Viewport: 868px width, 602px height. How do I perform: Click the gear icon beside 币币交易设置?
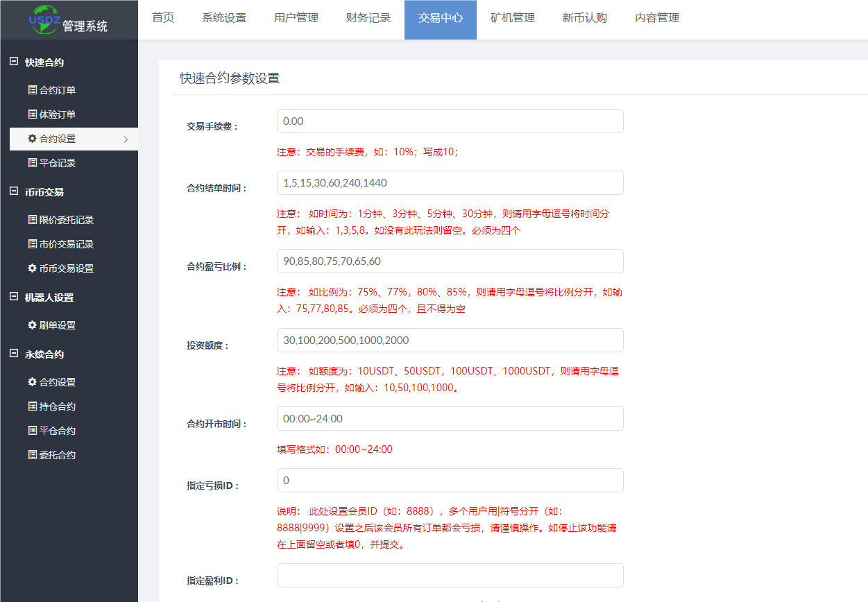pyautogui.click(x=32, y=268)
